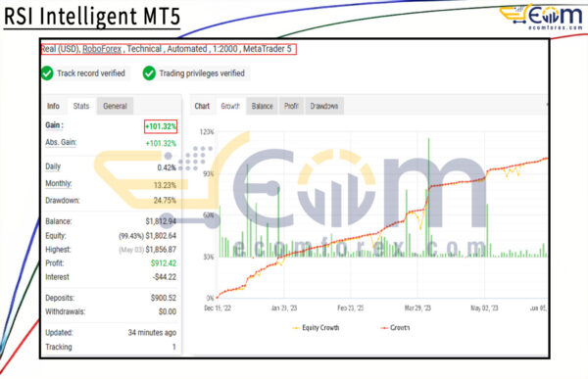Click the MetaTrader 5 text in header
The image size is (588, 379).
tap(267, 49)
